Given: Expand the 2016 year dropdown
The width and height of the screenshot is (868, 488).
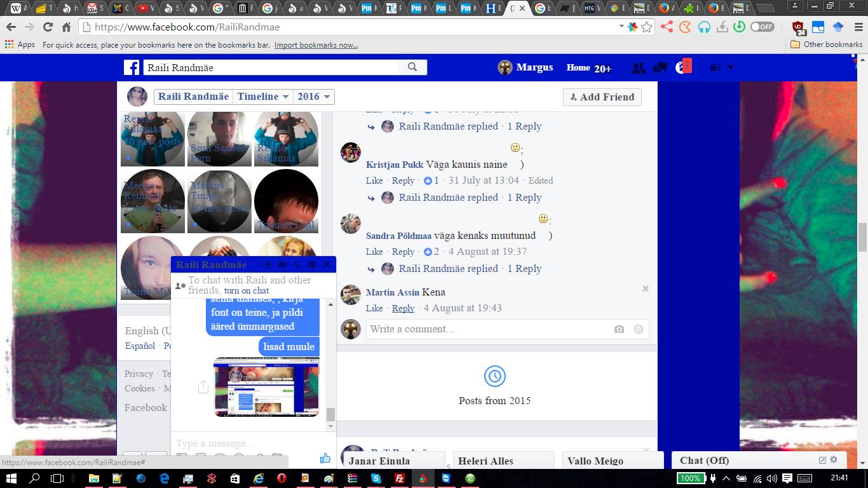Looking at the screenshot, I should (x=313, y=97).
